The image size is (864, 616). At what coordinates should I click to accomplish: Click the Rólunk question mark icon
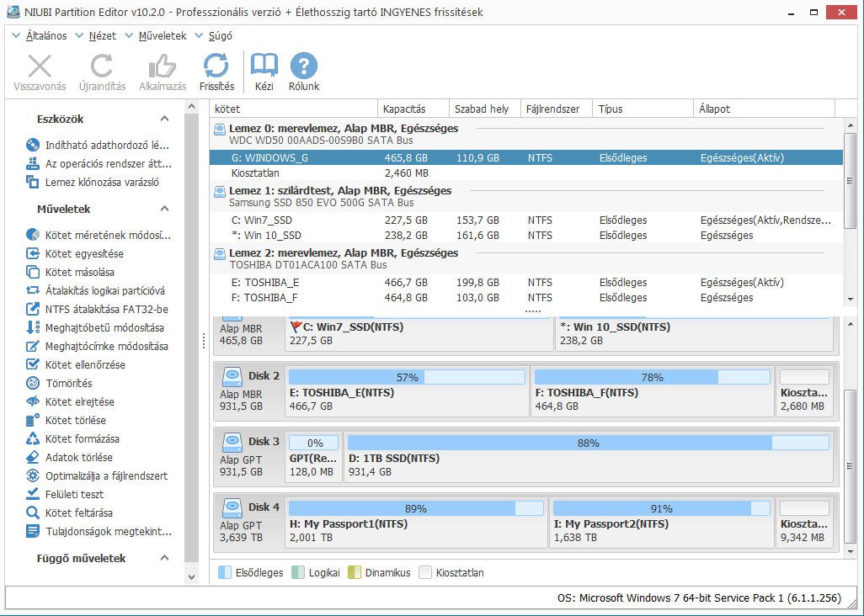[304, 66]
